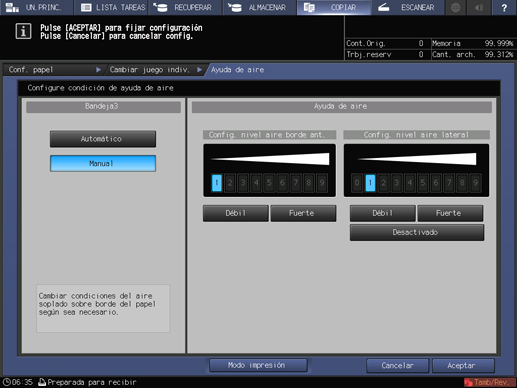Set lateral air level to 6

(x=436, y=183)
